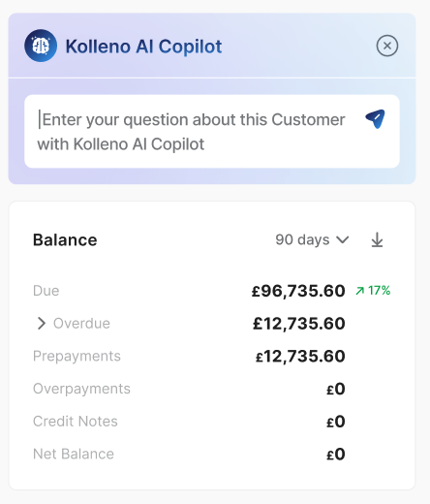Click the Prepayments label
430x504 pixels.
coord(77,356)
